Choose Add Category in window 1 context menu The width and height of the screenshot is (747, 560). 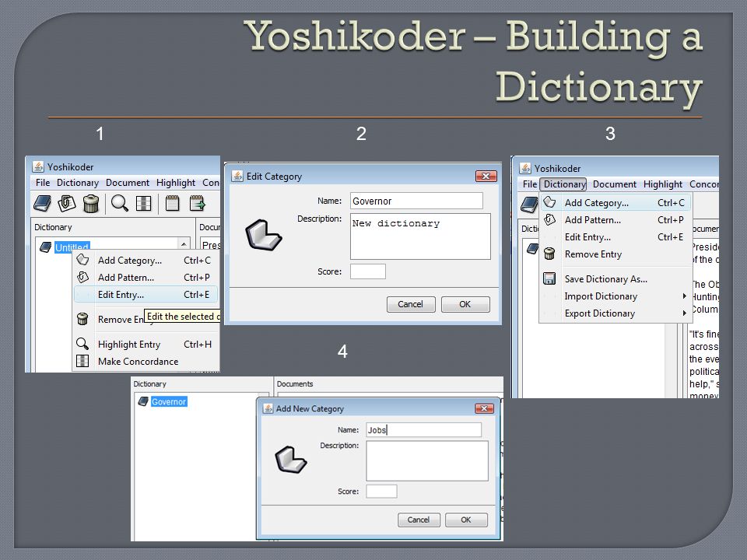(x=146, y=260)
